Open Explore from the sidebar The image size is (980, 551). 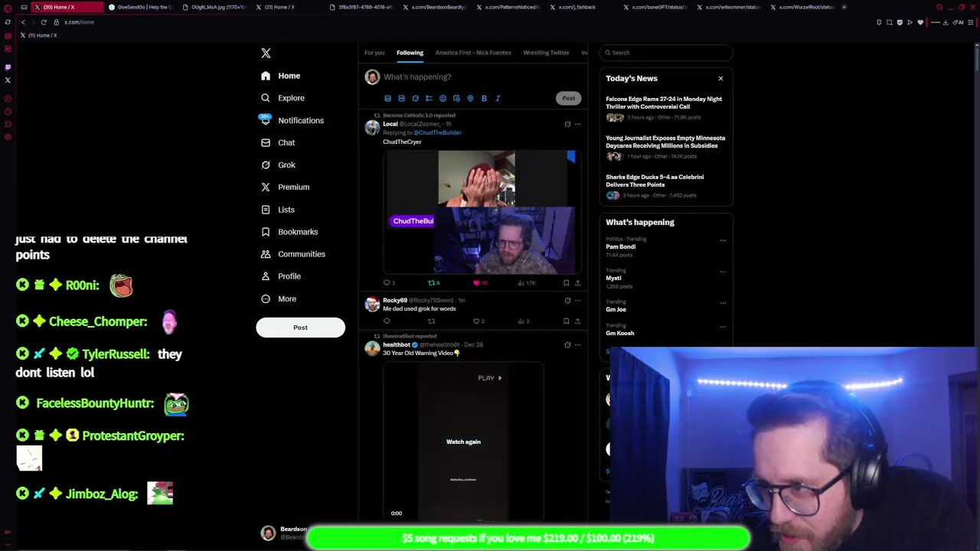pos(282,98)
